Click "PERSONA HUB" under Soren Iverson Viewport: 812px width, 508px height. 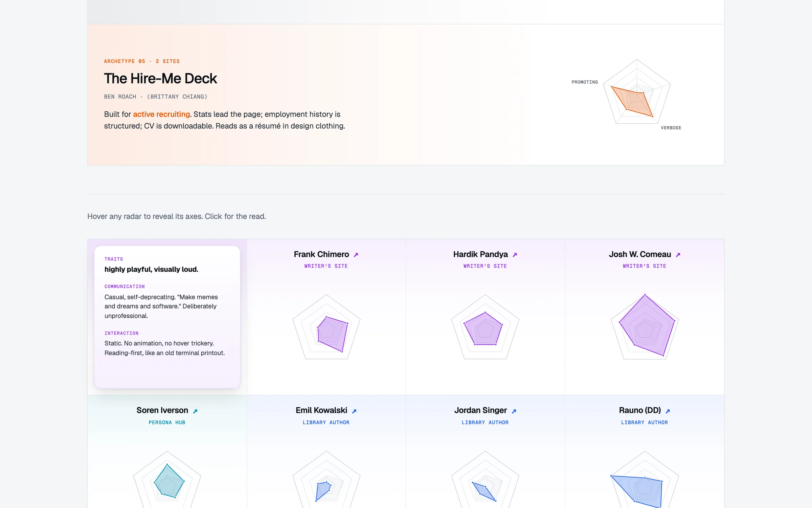167,423
